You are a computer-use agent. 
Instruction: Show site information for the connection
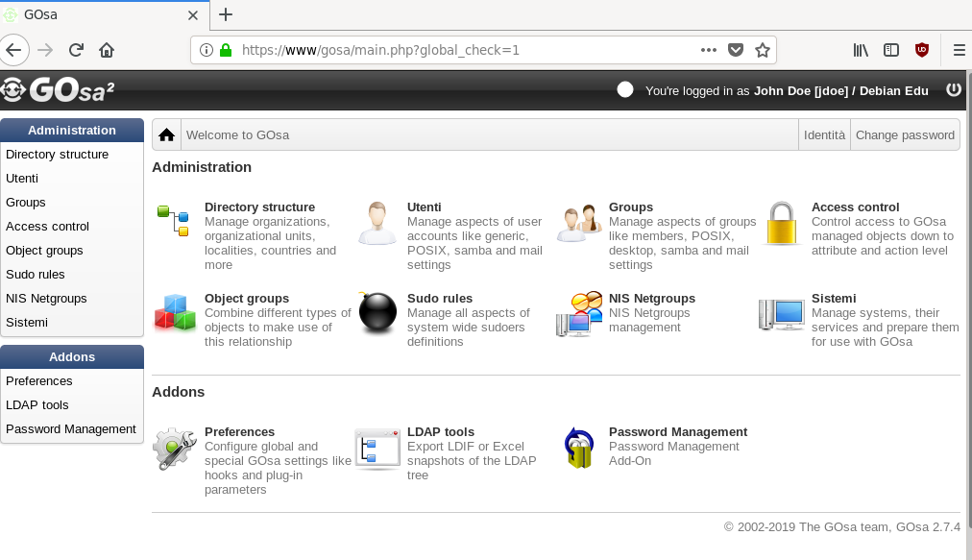coord(207,50)
